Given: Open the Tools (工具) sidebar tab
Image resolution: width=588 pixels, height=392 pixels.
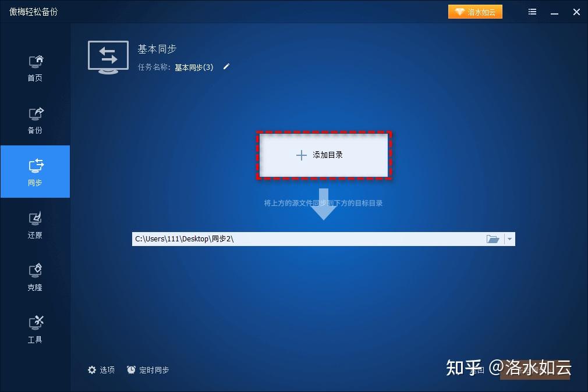Looking at the screenshot, I should pos(36,329).
